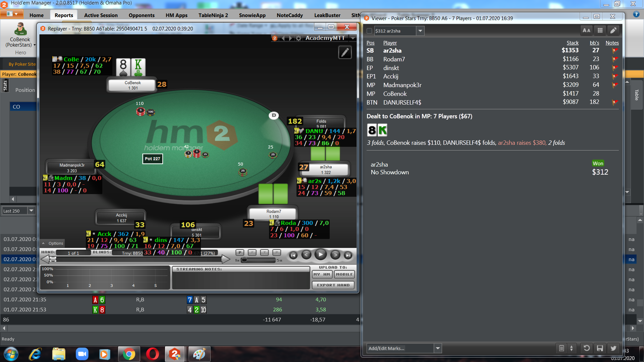Open the NoteCaddy tab
Screen dimensions: 644x362
pyautogui.click(x=290, y=15)
